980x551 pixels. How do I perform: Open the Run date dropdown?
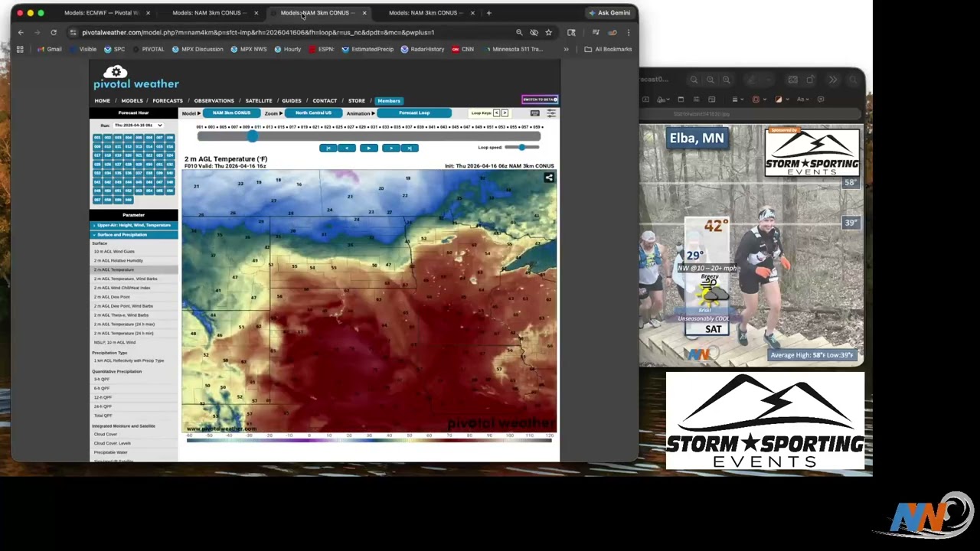click(x=138, y=126)
